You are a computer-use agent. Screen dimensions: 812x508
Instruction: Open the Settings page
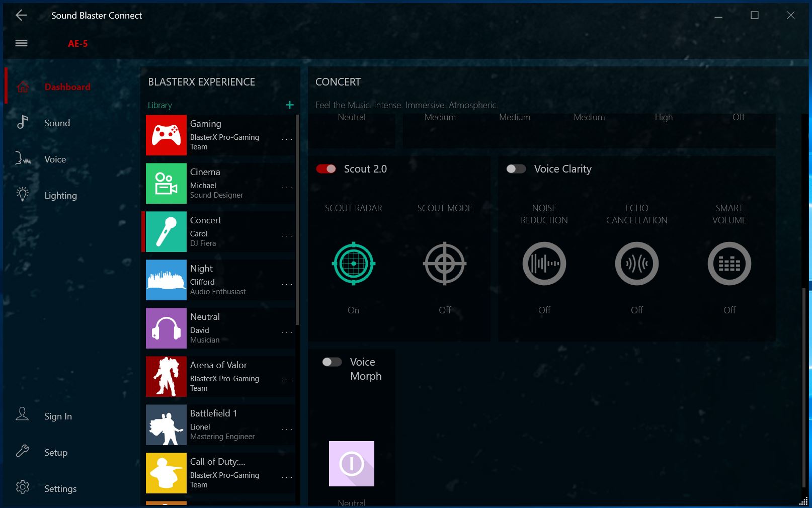coord(60,489)
